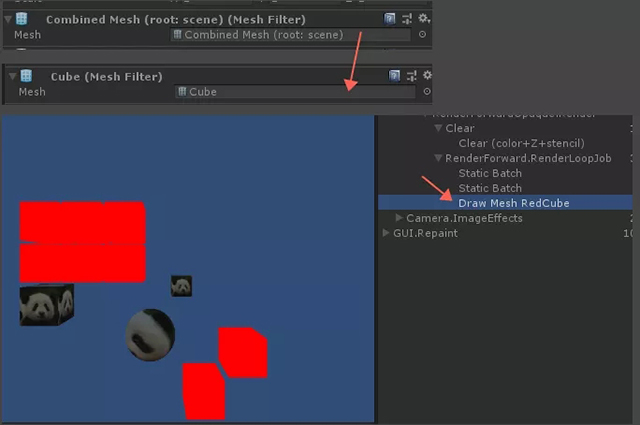This screenshot has width=640, height=425.
Task: Open help for Cube Mesh Filter component
Action: pyautogui.click(x=394, y=75)
